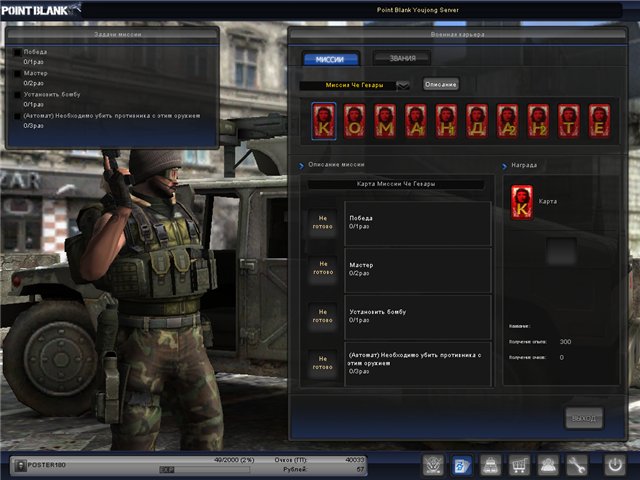The width and height of the screenshot is (640, 480).
Task: Select the Che Guevara card Д
Action: (477, 121)
